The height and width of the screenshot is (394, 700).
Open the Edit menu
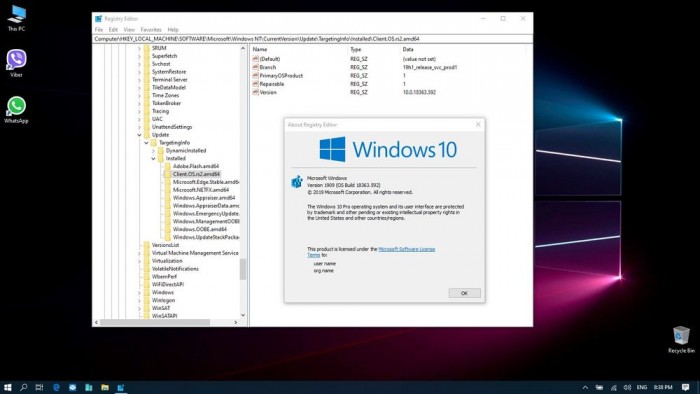113,29
